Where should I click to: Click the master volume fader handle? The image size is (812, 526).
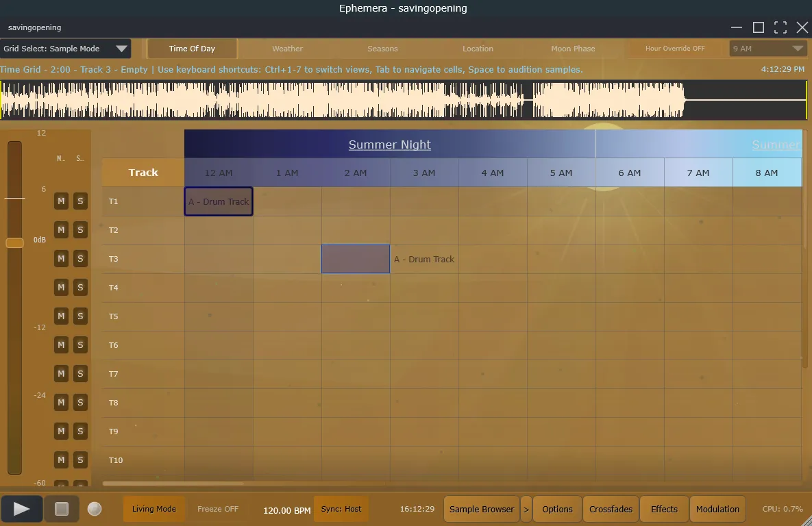click(x=14, y=242)
